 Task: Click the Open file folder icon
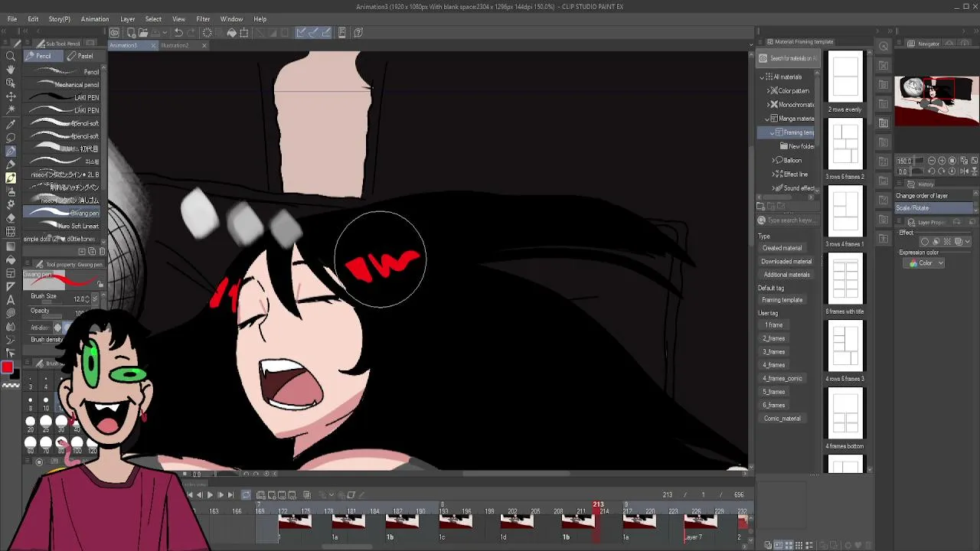[x=144, y=32]
